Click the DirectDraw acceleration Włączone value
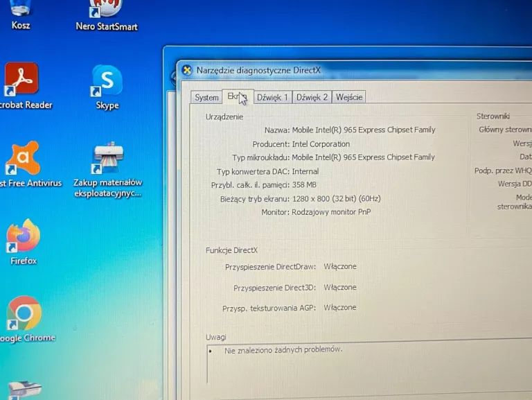Image resolution: width=532 pixels, height=400 pixels. click(x=340, y=267)
